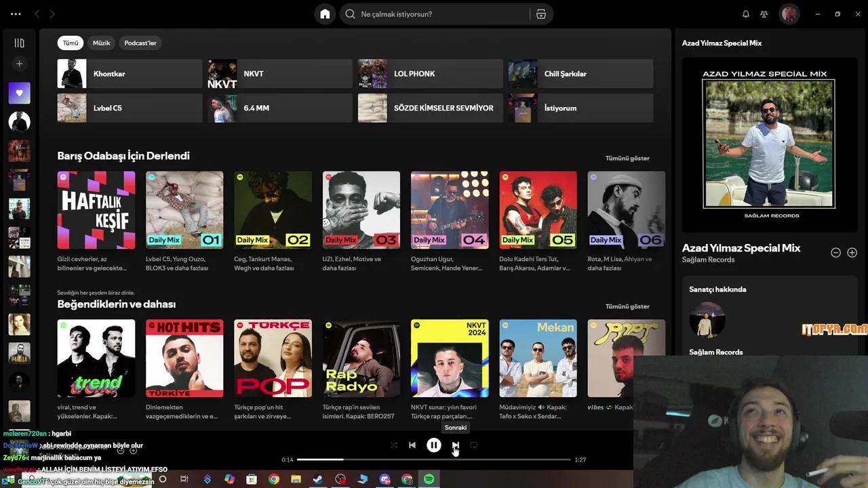Image resolution: width=868 pixels, height=488 pixels.
Task: Show all in Beğendiklerin ve dahası
Action: point(627,306)
